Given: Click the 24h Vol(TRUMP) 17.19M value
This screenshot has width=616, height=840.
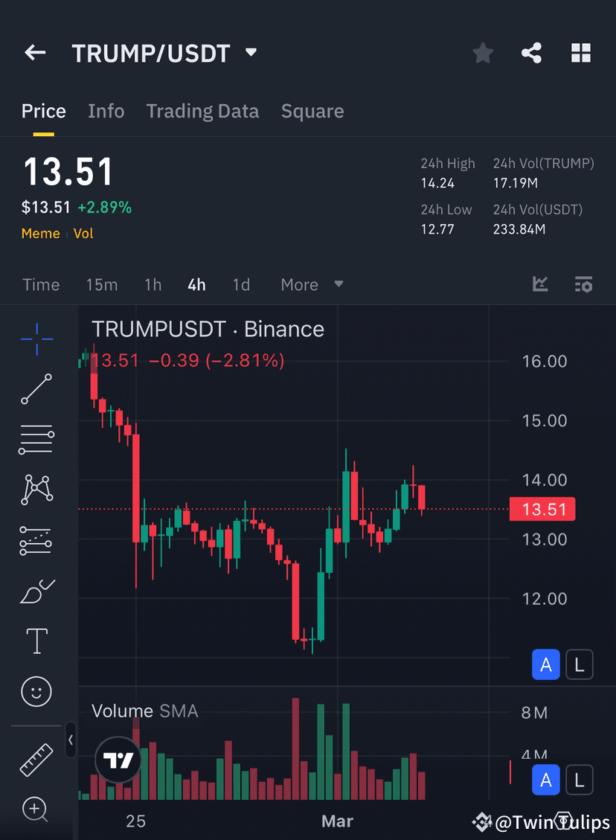Looking at the screenshot, I should pyautogui.click(x=516, y=183).
